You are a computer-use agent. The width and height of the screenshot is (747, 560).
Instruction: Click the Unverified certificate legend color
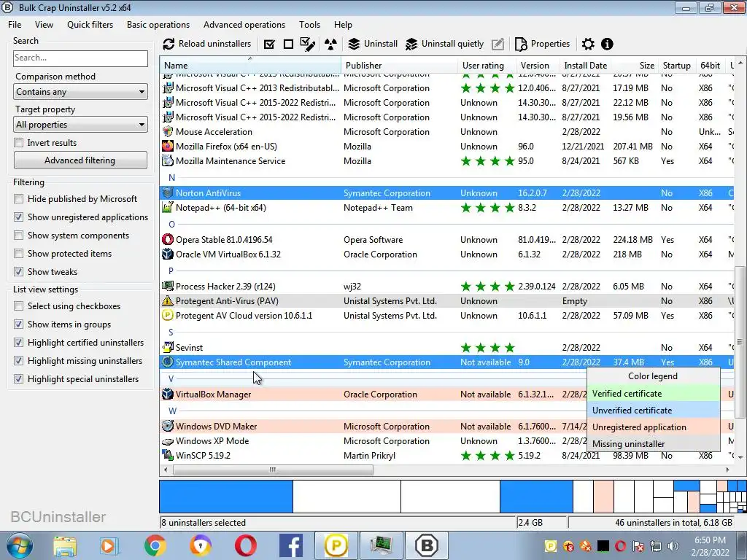point(653,411)
